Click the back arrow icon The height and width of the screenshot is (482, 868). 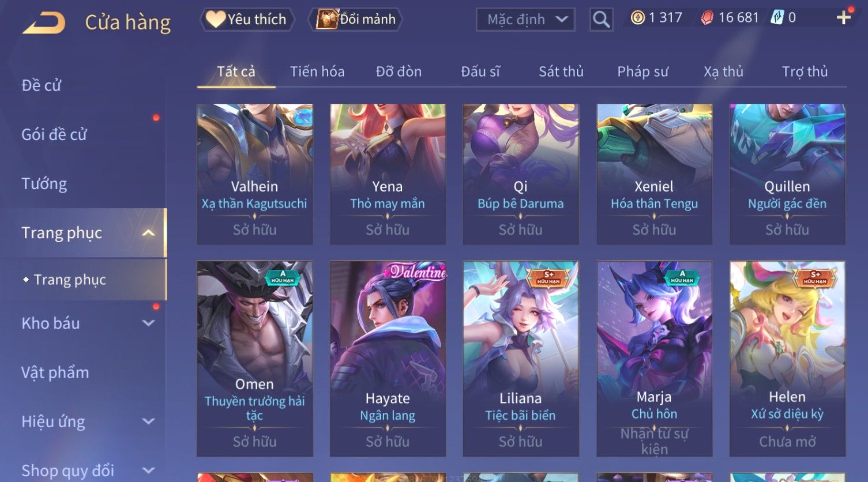(x=44, y=23)
